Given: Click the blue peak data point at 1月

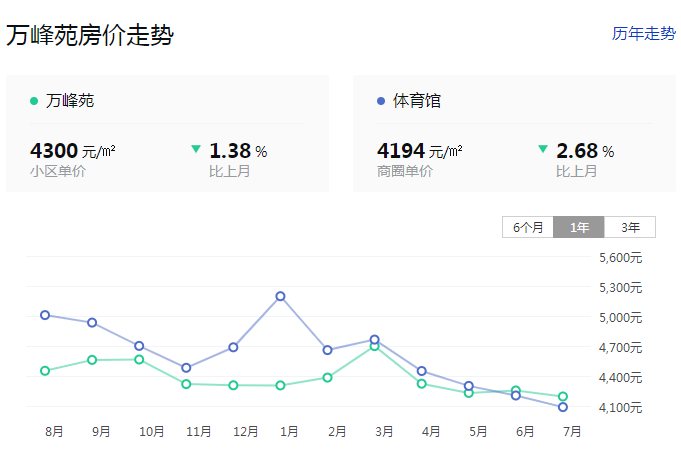Looking at the screenshot, I should coord(281,296).
